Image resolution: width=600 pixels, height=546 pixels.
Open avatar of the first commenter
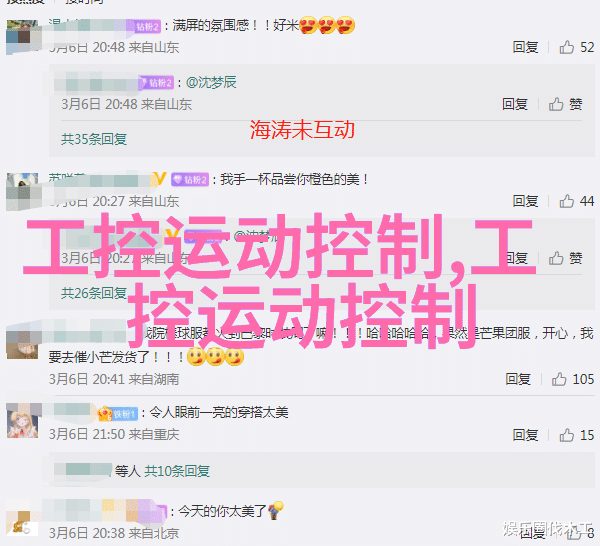click(22, 36)
